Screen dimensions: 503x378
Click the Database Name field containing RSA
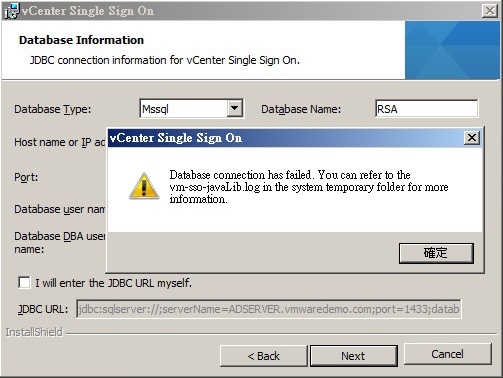[426, 109]
